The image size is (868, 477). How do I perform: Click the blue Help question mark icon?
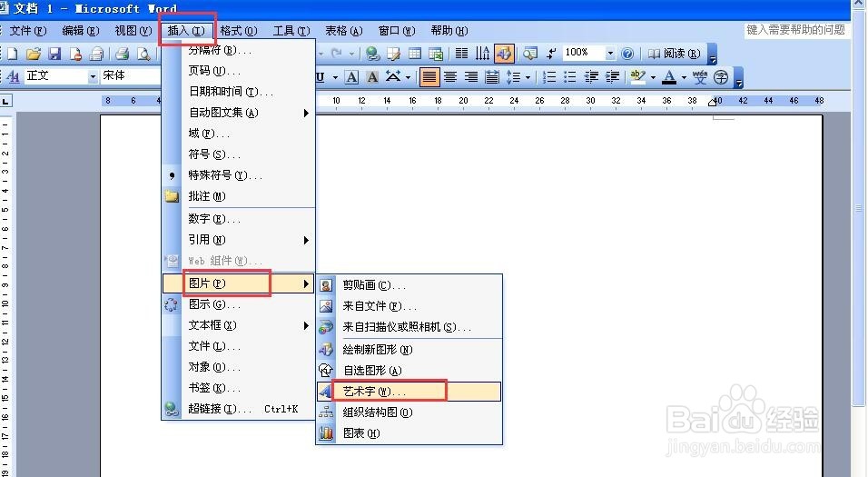(x=627, y=54)
